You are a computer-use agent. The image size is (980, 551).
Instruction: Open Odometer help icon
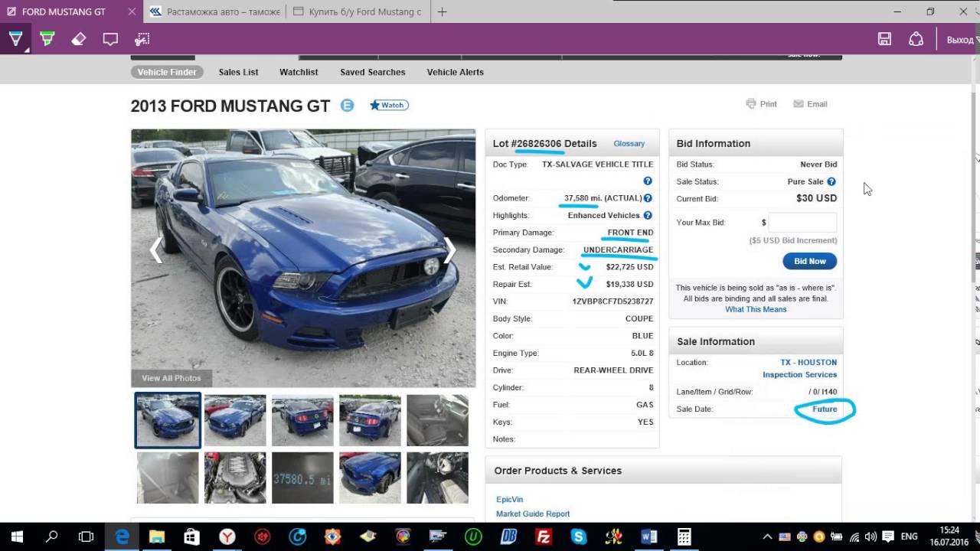648,198
